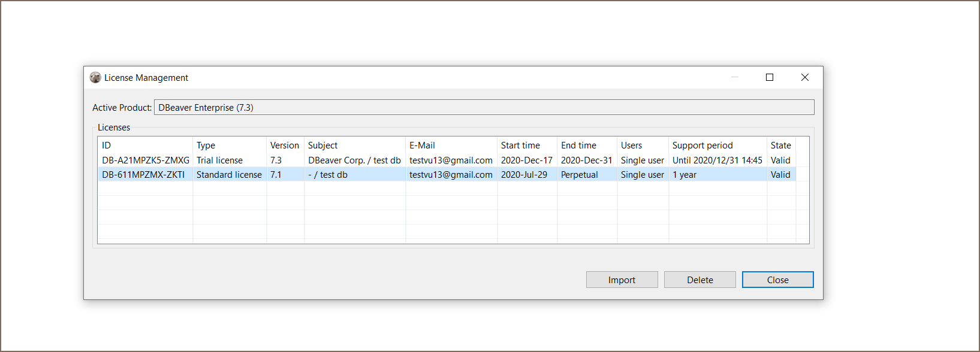Click the DBeaver beaver icon in title bar
Screen dimensions: 980x352
[x=95, y=78]
